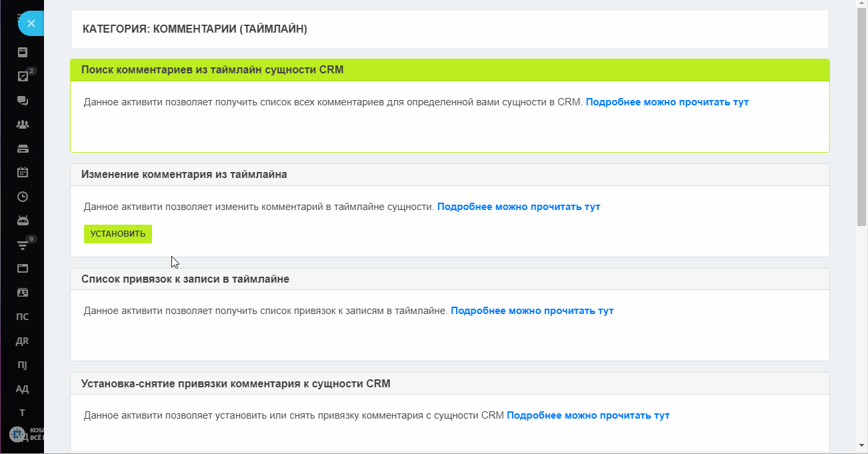Open 'Подробнее' link under Список привязок
Viewport: 868px width, 454px height.
pyautogui.click(x=532, y=311)
